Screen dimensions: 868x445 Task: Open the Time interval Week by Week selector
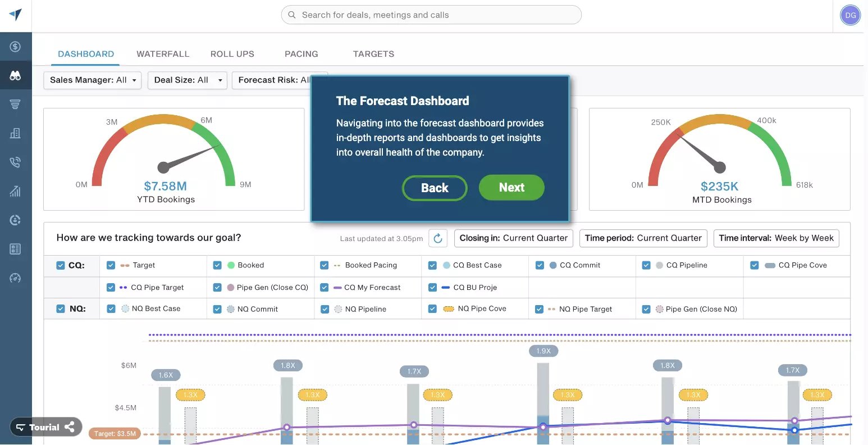point(776,238)
